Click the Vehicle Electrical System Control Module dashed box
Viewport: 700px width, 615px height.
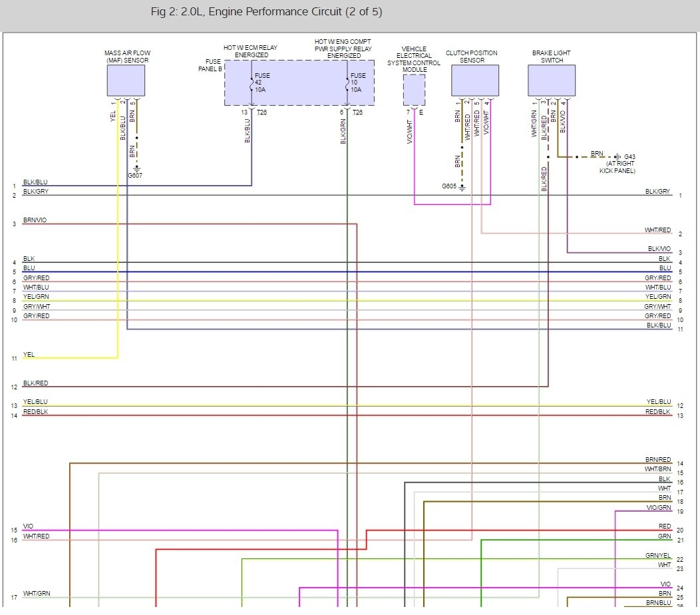[x=415, y=90]
